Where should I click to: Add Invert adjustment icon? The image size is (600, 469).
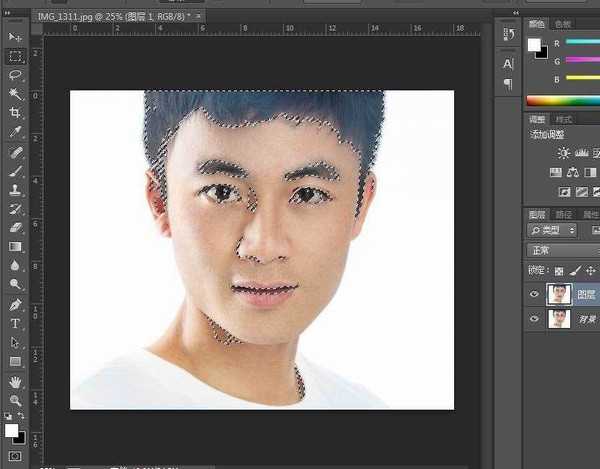tap(564, 192)
